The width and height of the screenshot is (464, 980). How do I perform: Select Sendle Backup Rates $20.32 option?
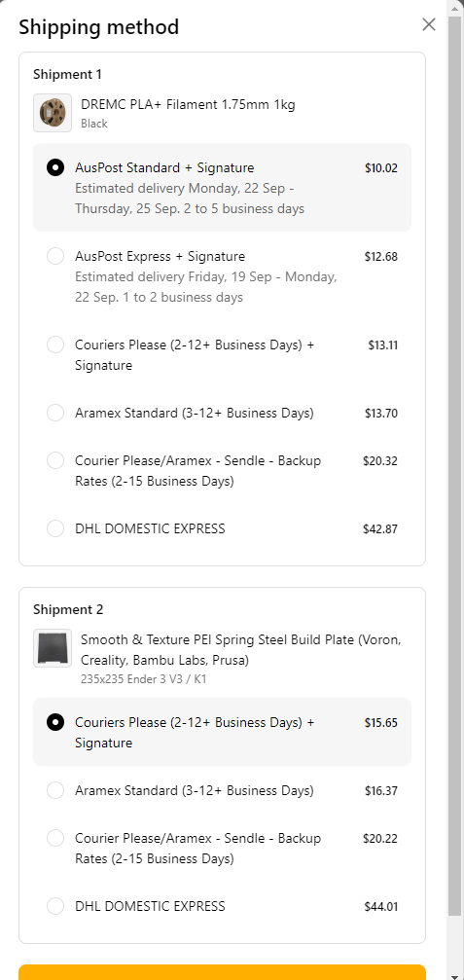[x=223, y=471]
